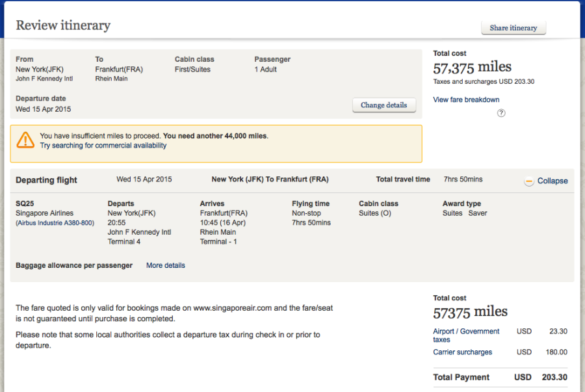Try searching for commercial availability
This screenshot has height=392, width=585.
point(103,146)
